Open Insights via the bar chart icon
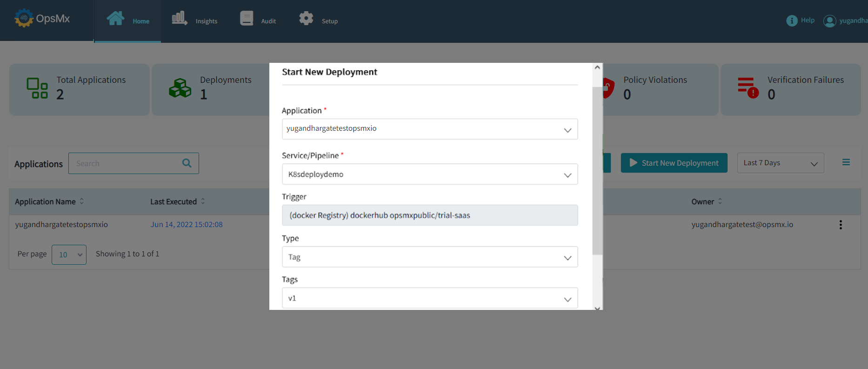The height and width of the screenshot is (369, 868). point(179,19)
